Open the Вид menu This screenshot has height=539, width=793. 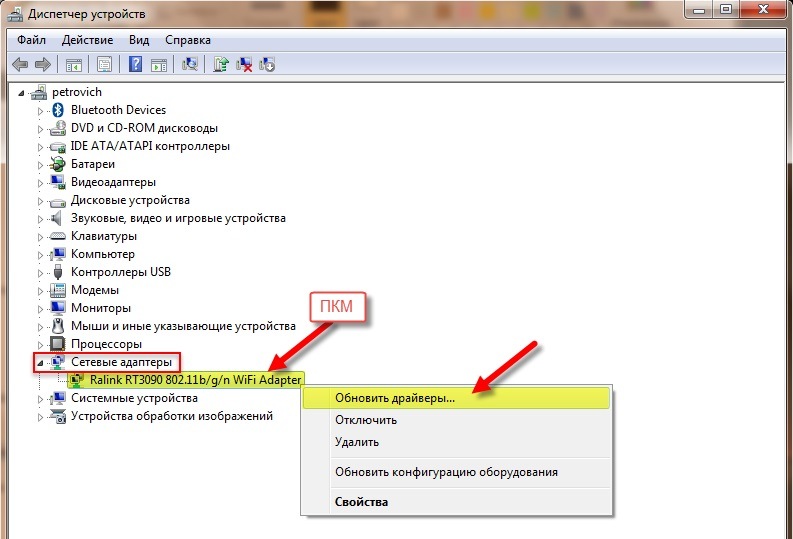pos(139,40)
